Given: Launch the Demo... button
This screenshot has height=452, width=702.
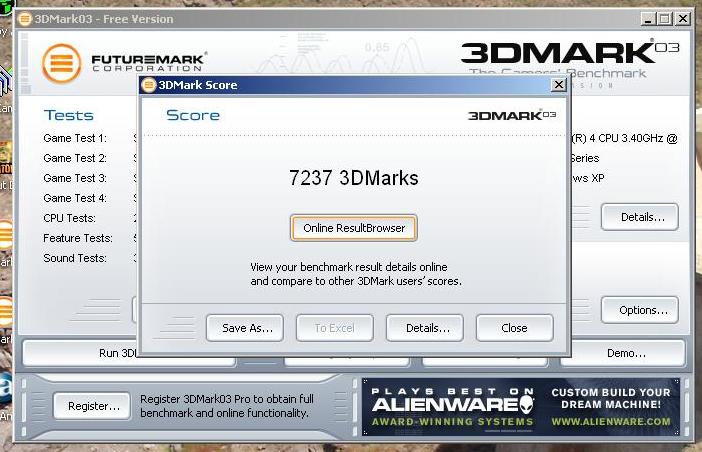Looking at the screenshot, I should point(623,354).
